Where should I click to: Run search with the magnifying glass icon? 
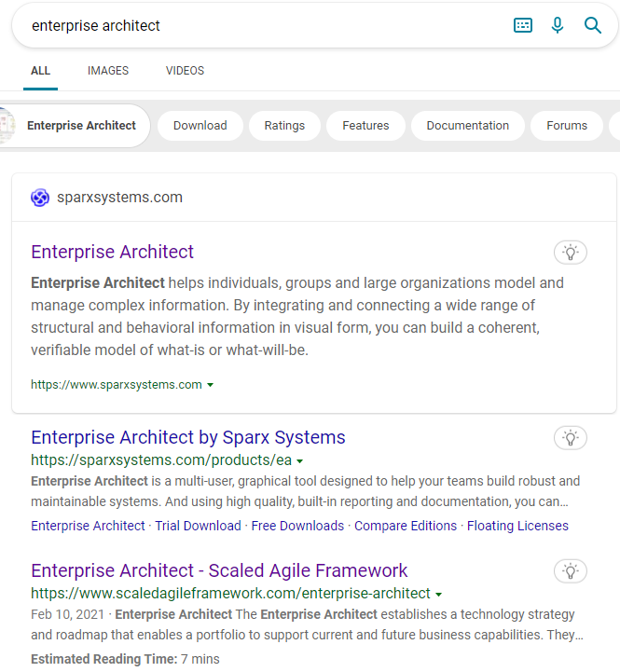pyautogui.click(x=593, y=25)
